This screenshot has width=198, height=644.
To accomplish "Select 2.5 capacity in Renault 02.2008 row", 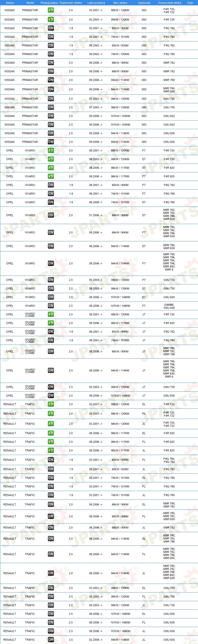I will click(x=71, y=640).
